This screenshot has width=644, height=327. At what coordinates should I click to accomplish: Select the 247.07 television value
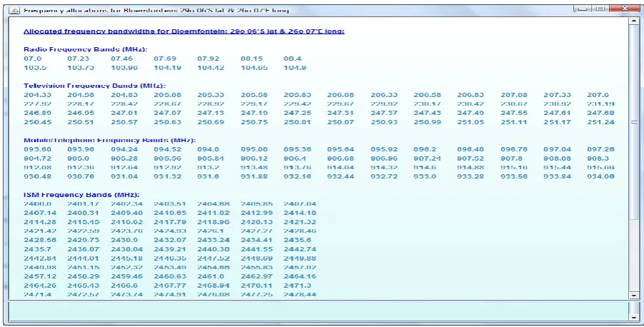167,113
